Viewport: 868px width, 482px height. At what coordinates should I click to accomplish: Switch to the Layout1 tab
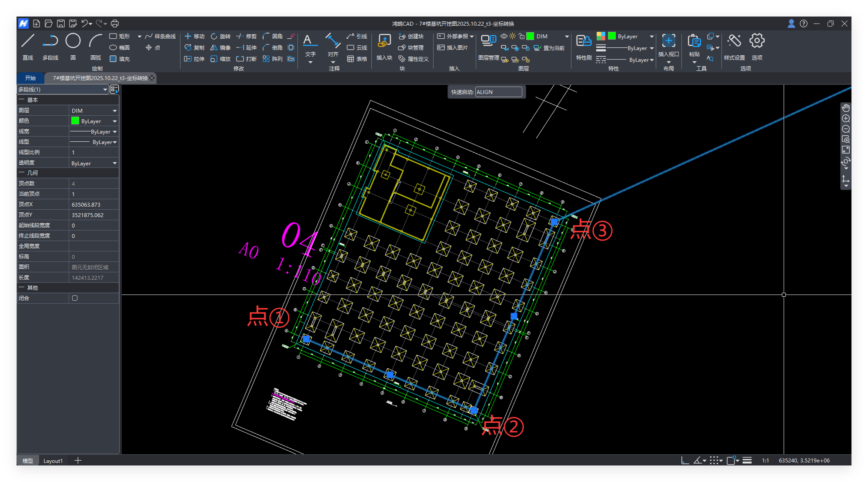[53, 461]
